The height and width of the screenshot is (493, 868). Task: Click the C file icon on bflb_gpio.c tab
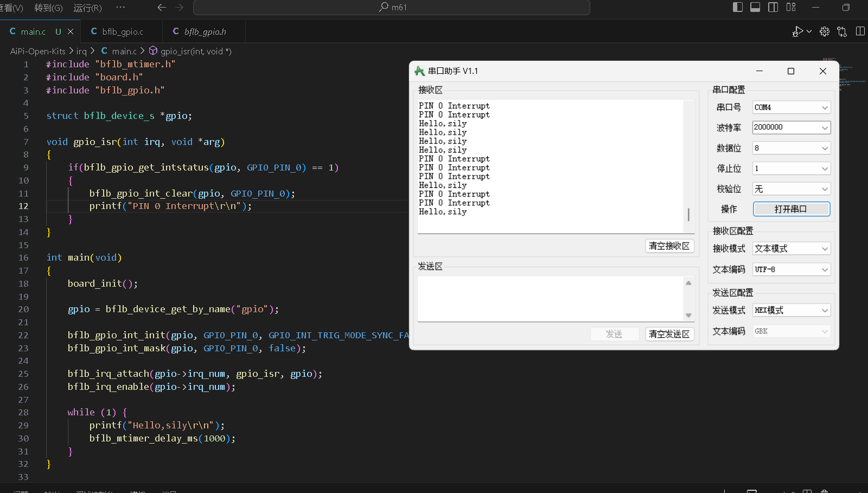click(x=94, y=31)
